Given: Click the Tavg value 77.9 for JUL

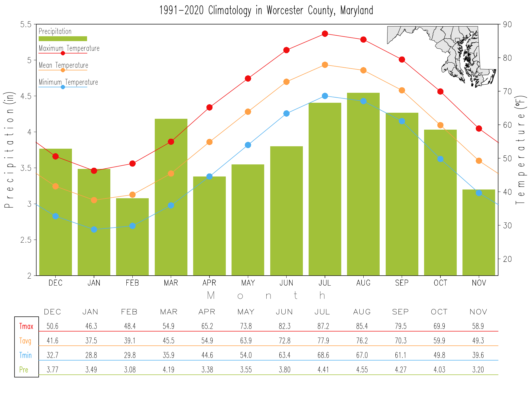Looking at the screenshot, I should tap(323, 341).
